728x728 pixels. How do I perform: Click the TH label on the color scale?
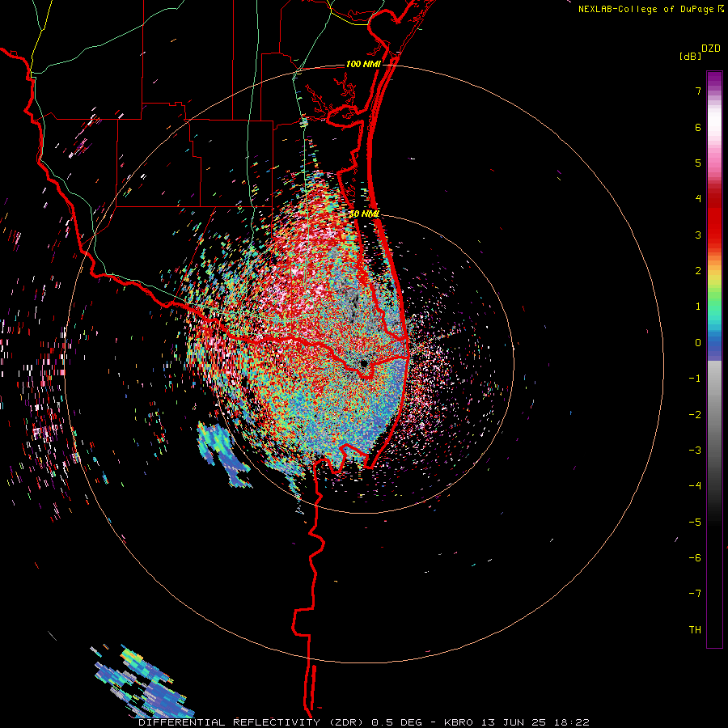tap(695, 629)
